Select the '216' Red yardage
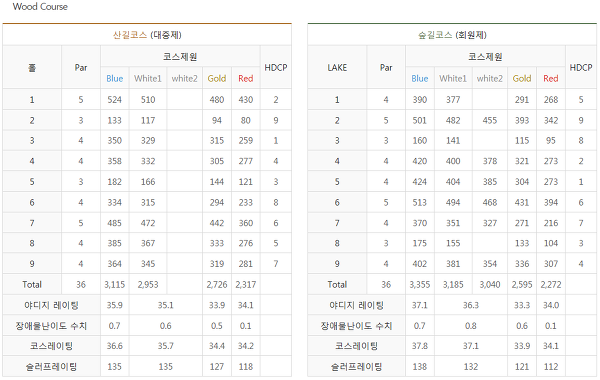 coord(551,223)
